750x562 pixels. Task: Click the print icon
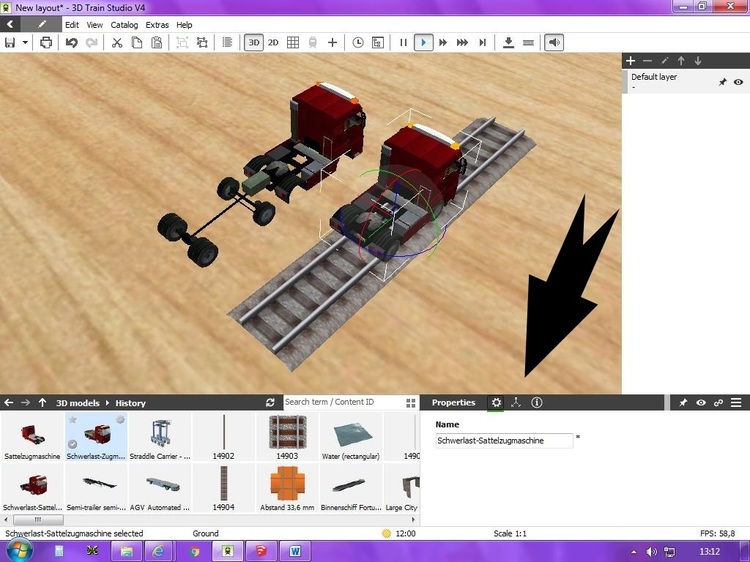(x=46, y=43)
